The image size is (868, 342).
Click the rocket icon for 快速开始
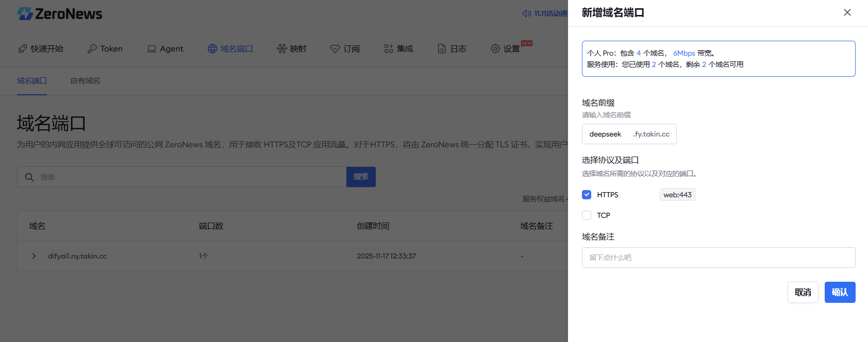[23, 48]
